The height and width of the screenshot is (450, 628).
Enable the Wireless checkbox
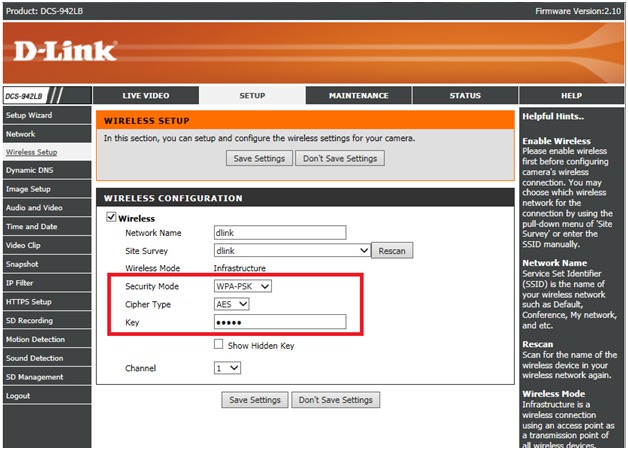click(x=112, y=217)
